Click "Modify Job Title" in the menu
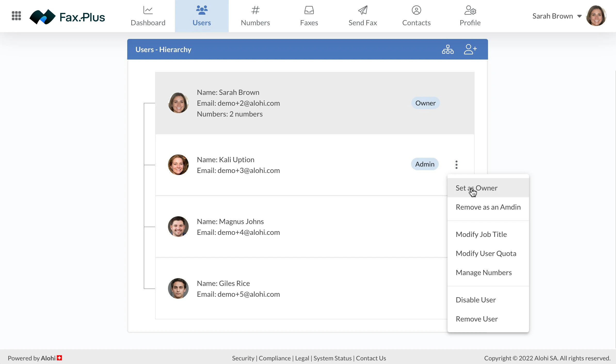Image resolution: width=616 pixels, height=364 pixels. (x=481, y=234)
